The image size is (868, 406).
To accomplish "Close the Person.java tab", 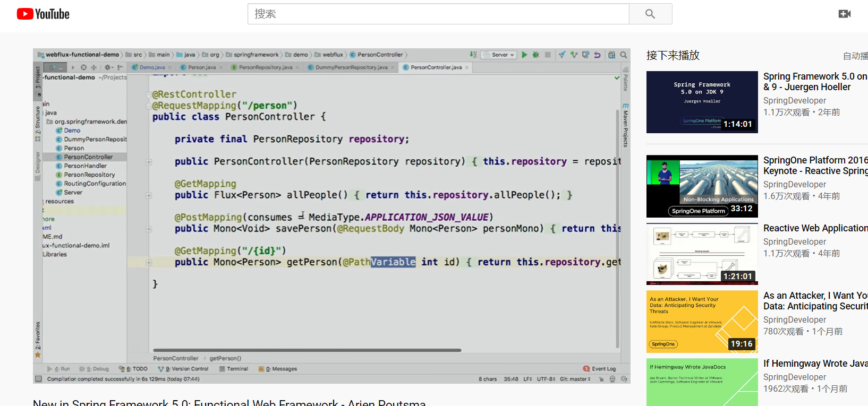I will click(221, 67).
